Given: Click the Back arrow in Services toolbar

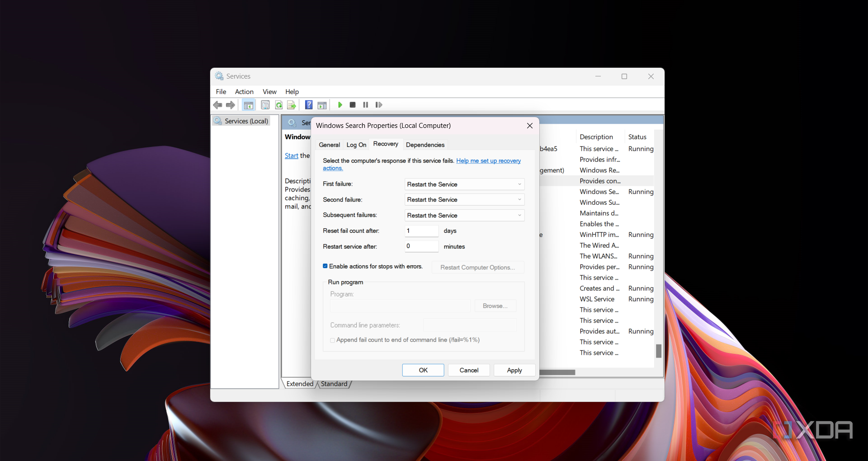Looking at the screenshot, I should [217, 105].
